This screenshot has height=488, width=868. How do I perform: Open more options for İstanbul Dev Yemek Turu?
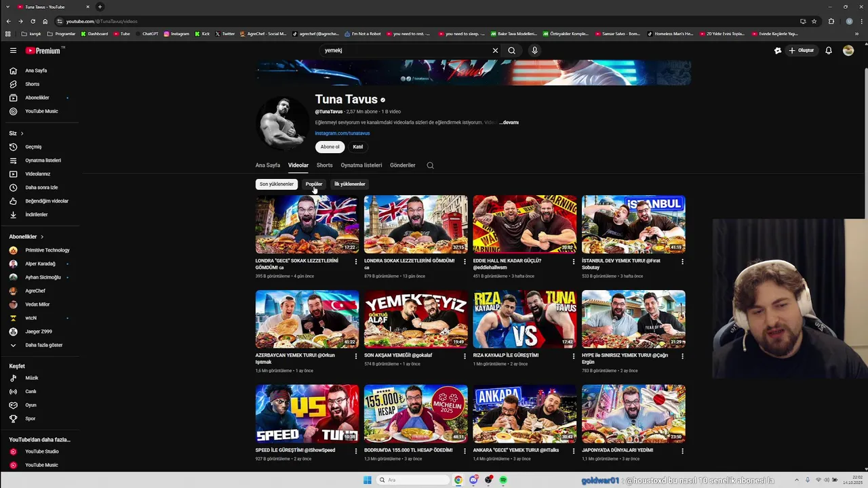click(x=682, y=262)
